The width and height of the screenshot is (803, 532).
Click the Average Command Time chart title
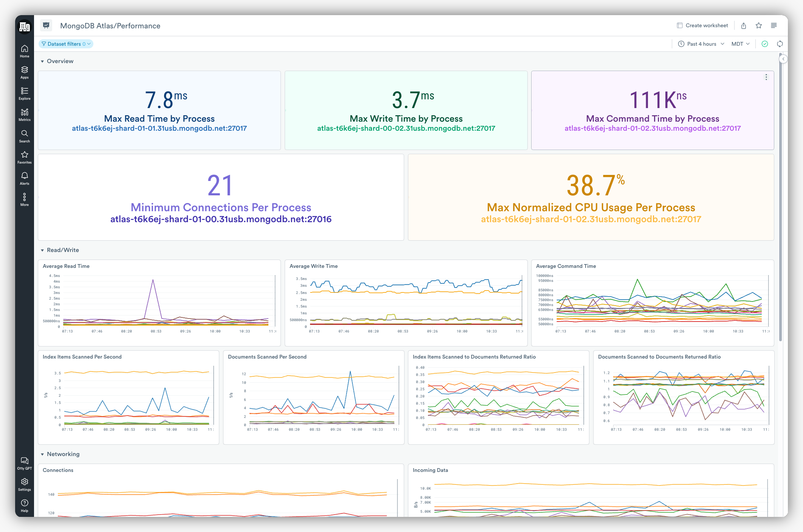click(x=566, y=266)
